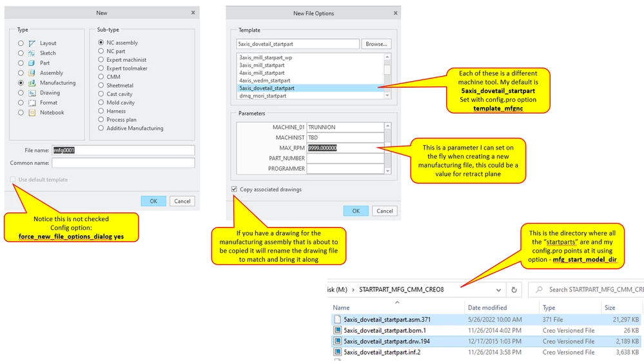Select the Assembly radio button
Screen dimensions: 644x361
pos(21,73)
